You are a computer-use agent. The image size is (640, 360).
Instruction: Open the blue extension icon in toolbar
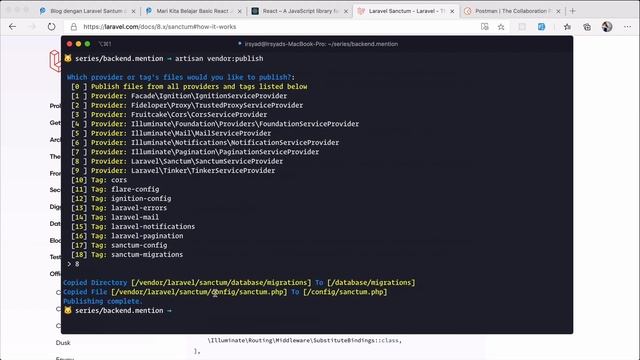click(541, 27)
